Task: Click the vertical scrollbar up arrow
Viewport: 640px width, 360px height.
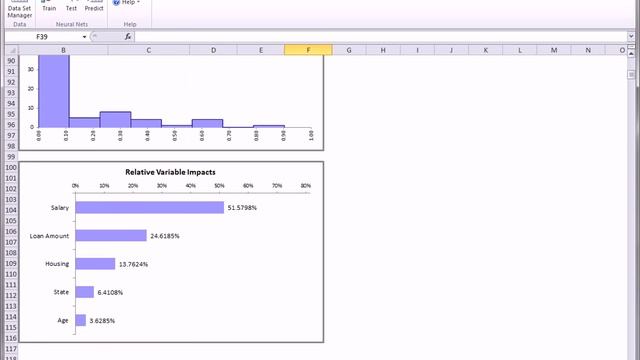Action: pos(631,53)
